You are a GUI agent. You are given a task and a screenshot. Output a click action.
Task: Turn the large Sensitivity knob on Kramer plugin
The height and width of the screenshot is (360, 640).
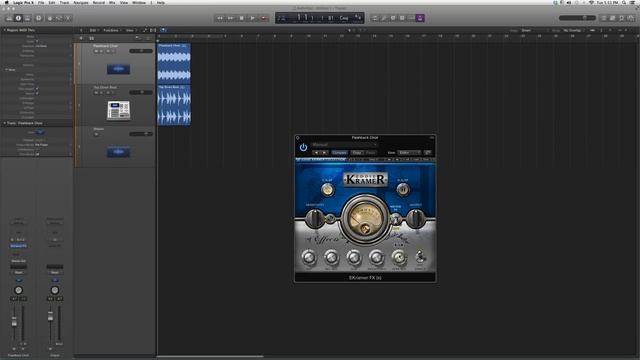point(315,218)
